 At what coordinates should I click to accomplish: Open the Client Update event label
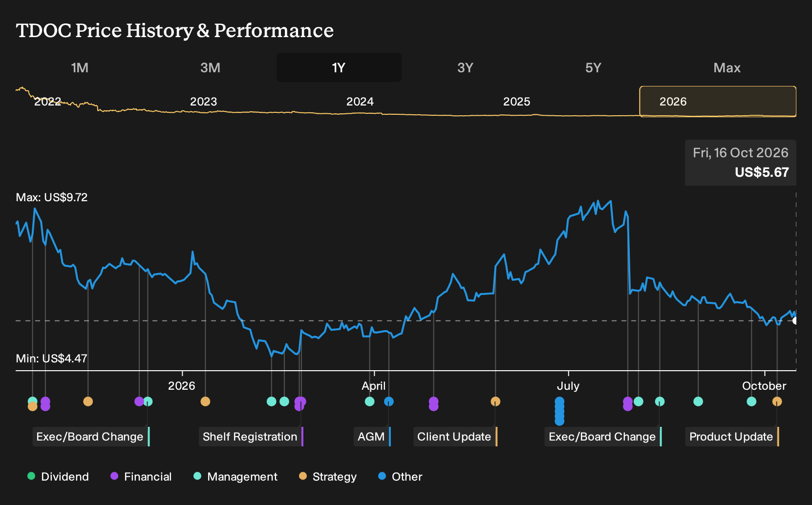455,437
